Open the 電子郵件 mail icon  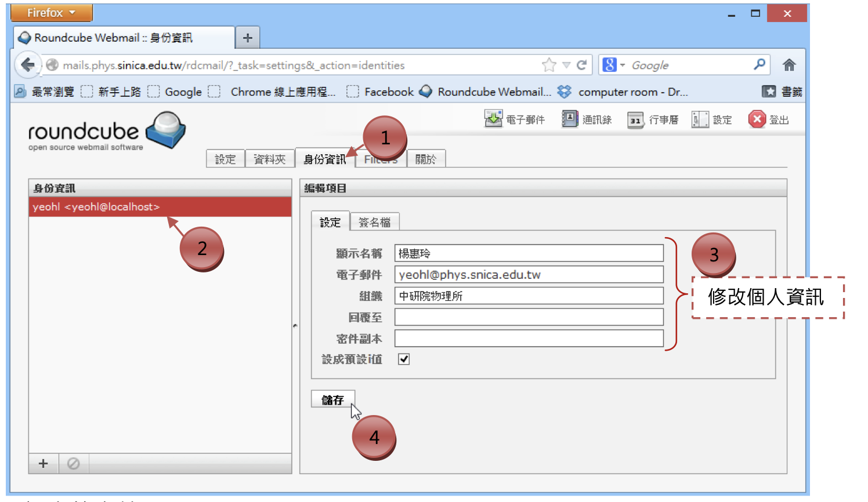(x=493, y=119)
